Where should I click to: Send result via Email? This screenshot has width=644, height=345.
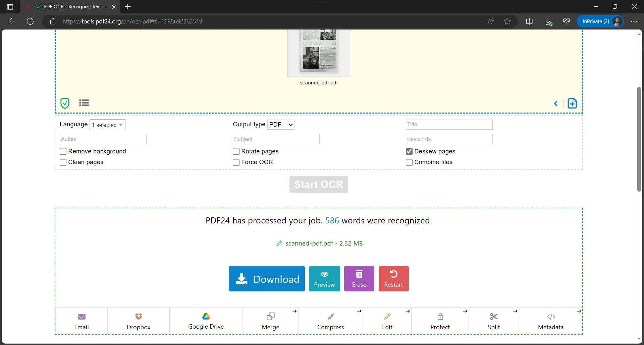coord(82,321)
